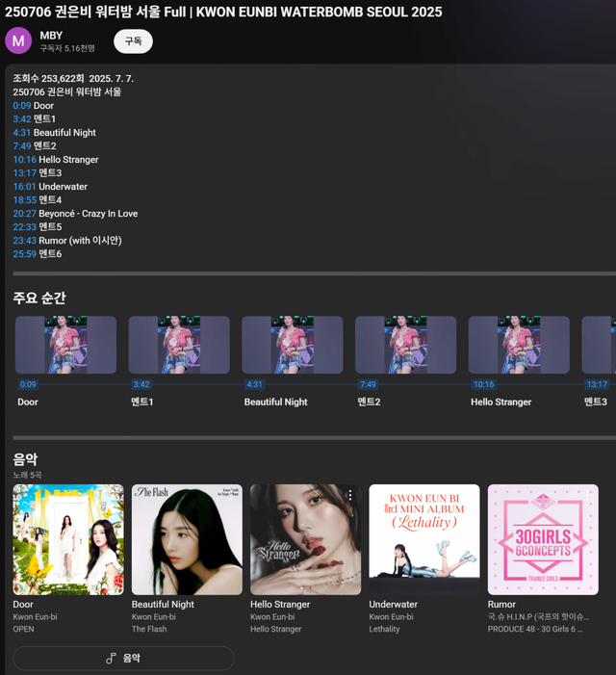This screenshot has width=616, height=675.
Task: Jump to 23:43 Rumor timestamp link
Action: pyautogui.click(x=25, y=241)
